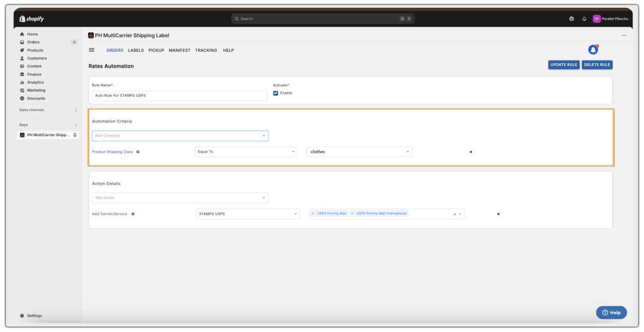
Task: Open the Parallel Pikachu account avatar
Action: pyautogui.click(x=597, y=19)
